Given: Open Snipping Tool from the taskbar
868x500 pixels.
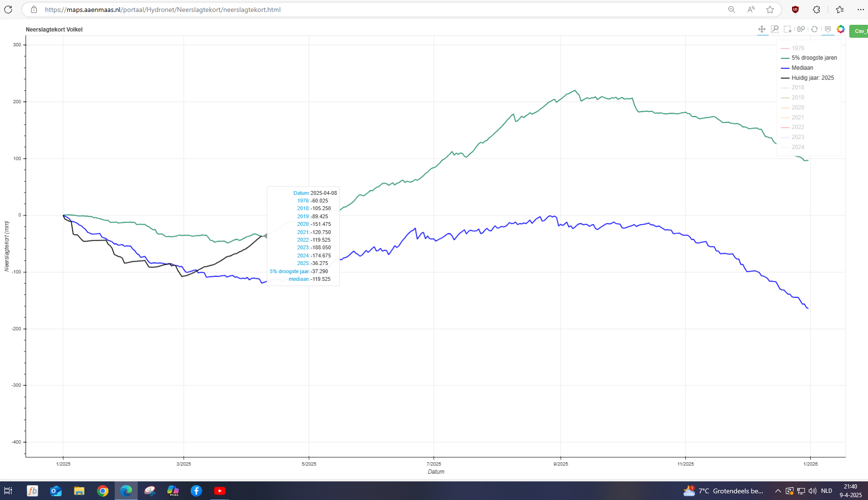Looking at the screenshot, I should (150, 491).
